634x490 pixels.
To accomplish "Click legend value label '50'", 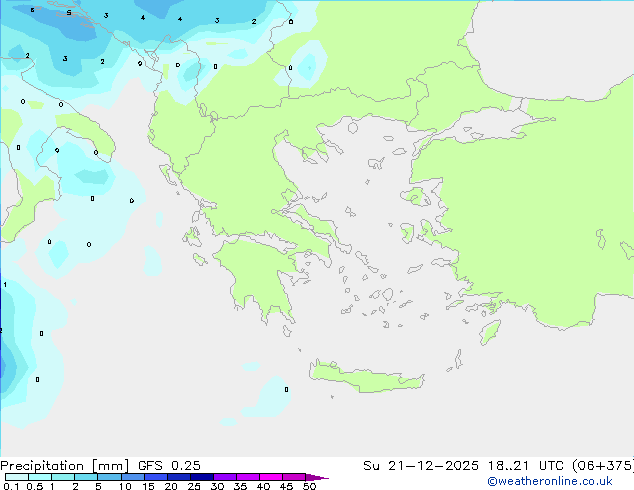I will click(309, 486).
